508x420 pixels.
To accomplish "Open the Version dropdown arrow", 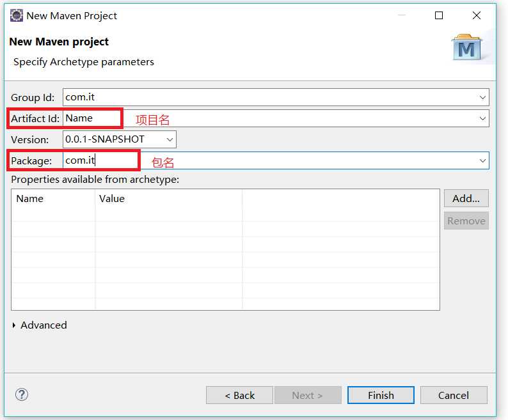I will click(x=170, y=139).
